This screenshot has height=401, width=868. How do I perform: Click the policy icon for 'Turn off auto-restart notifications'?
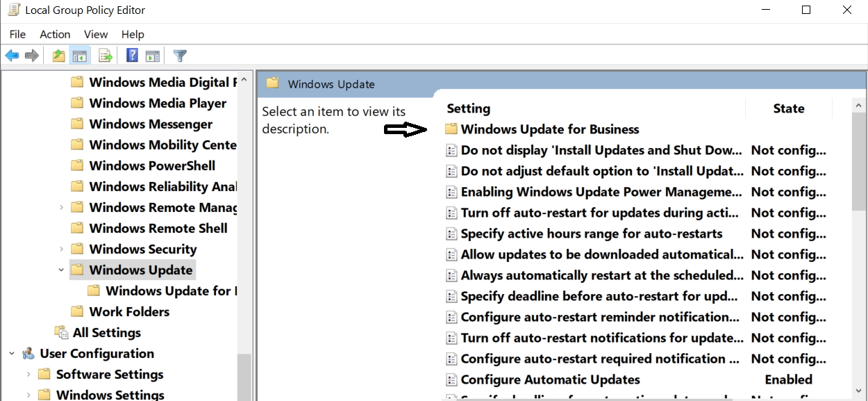[451, 338]
